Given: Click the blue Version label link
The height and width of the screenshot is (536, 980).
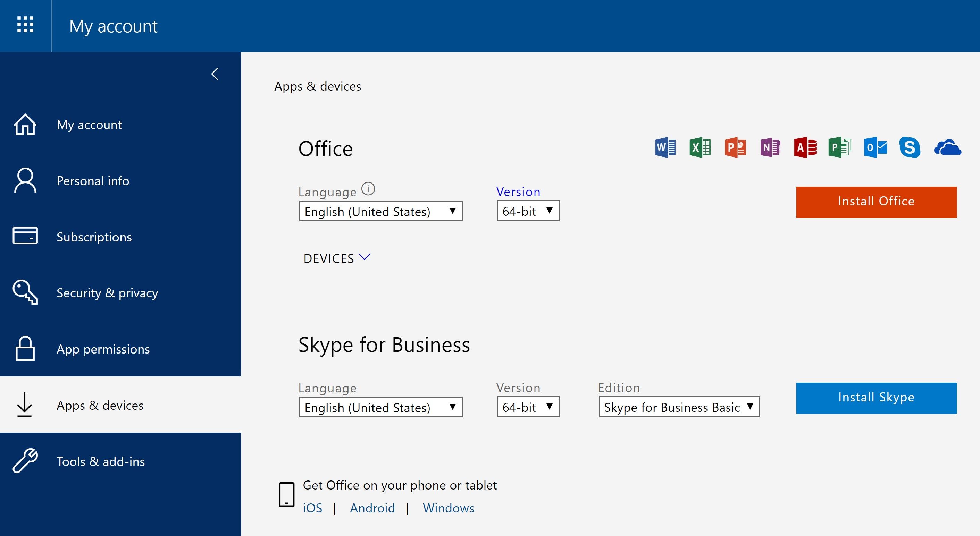Looking at the screenshot, I should pyautogui.click(x=518, y=192).
